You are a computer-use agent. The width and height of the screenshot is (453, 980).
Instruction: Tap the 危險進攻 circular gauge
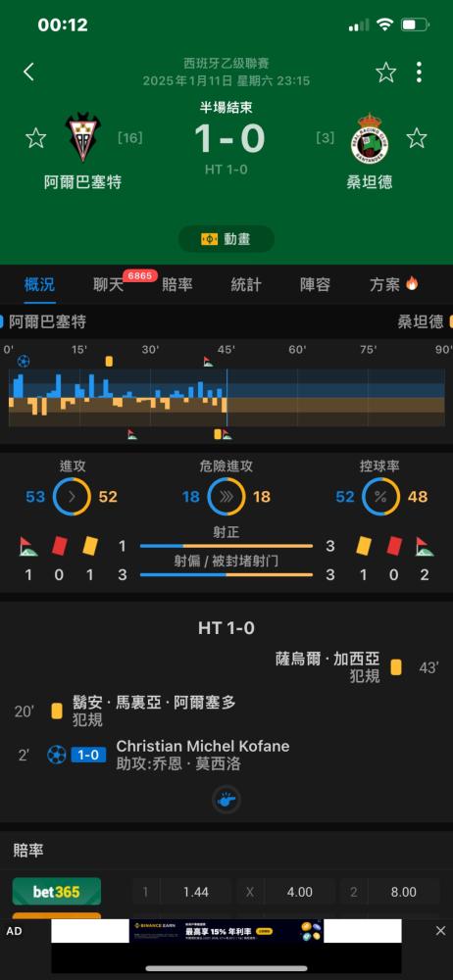coord(226,497)
